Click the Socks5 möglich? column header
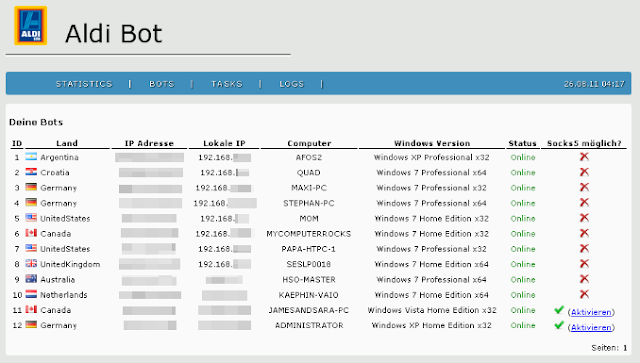Image resolution: width=640 pixels, height=363 pixels. pos(584,143)
